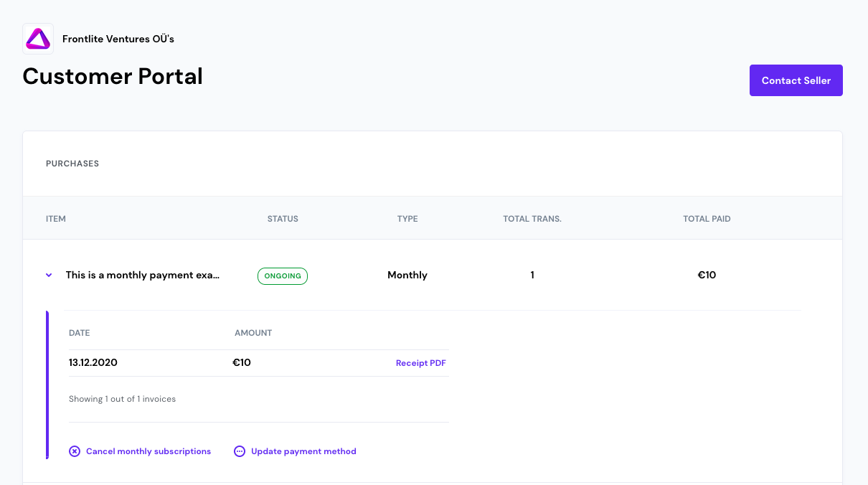Click the DATE invoice column header

point(80,333)
